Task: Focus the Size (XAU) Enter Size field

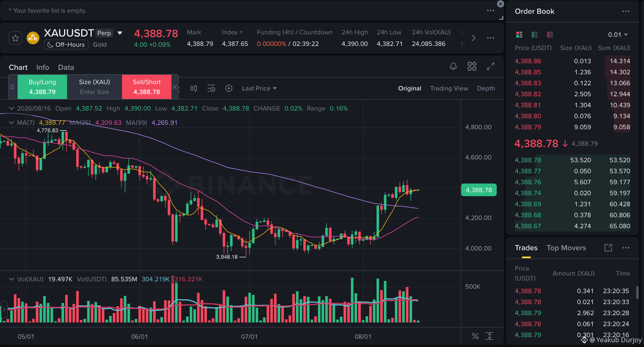Action: click(x=95, y=87)
